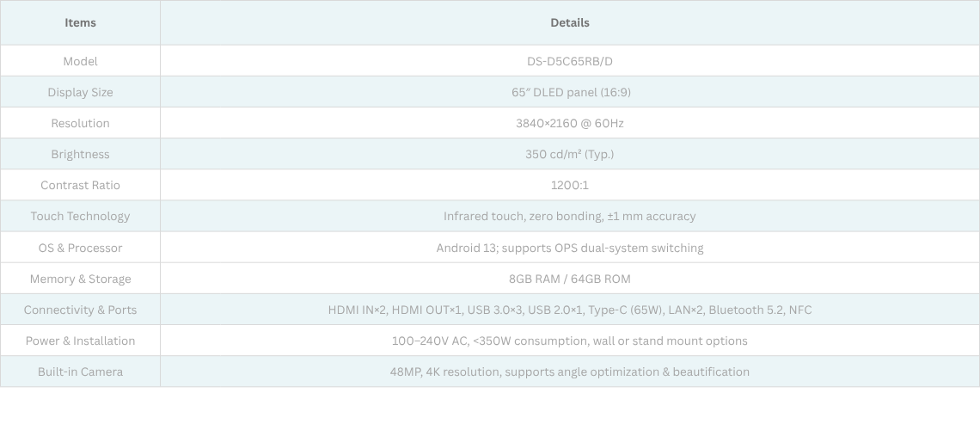Select the OS & Processor label
The width and height of the screenshot is (980, 430).
[80, 248]
